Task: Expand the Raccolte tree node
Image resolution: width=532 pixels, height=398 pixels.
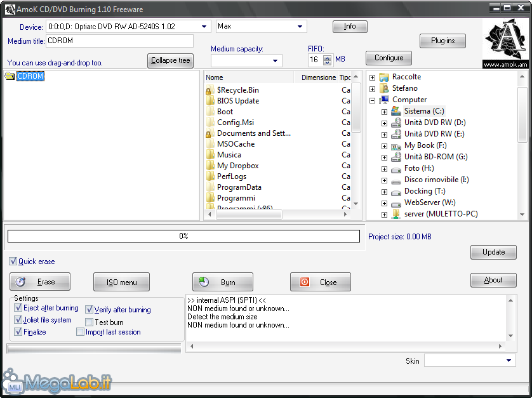Action: point(372,77)
